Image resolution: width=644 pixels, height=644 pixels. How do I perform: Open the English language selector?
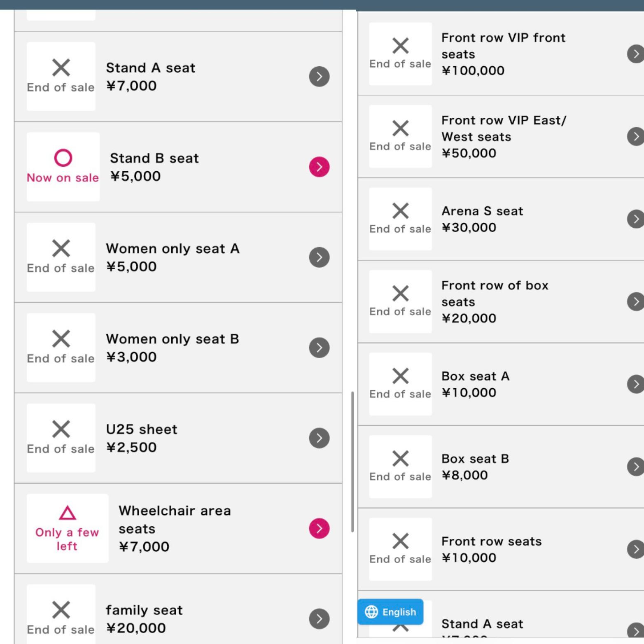pos(390,612)
